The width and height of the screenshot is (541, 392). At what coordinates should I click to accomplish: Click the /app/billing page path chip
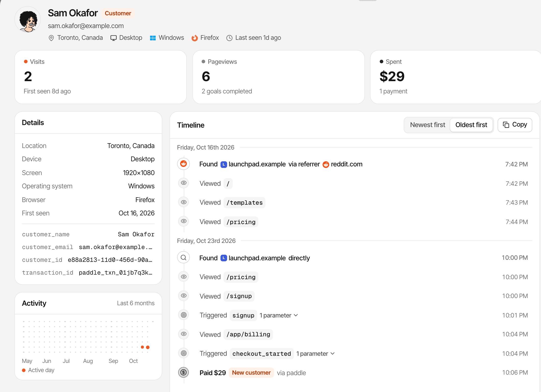[x=248, y=334]
